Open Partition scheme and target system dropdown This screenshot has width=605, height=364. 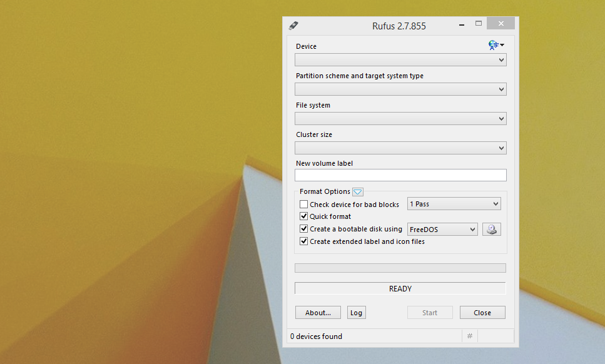400,89
